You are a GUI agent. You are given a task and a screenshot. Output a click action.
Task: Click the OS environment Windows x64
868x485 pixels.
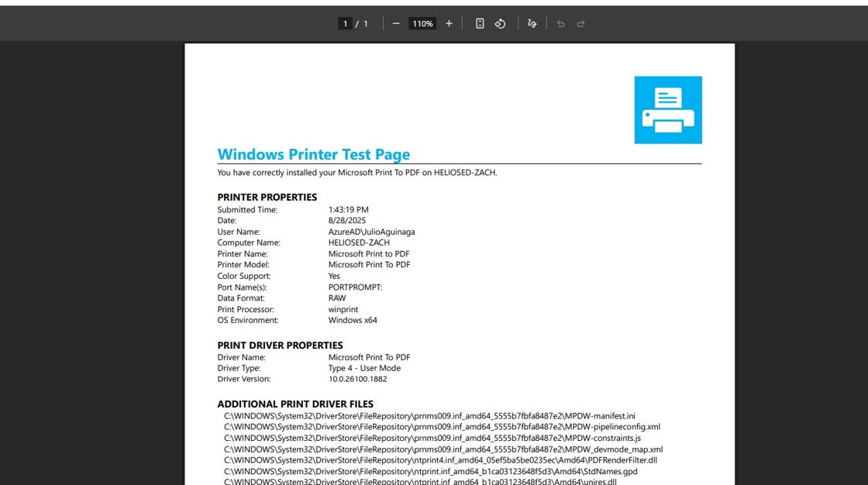[x=353, y=320]
